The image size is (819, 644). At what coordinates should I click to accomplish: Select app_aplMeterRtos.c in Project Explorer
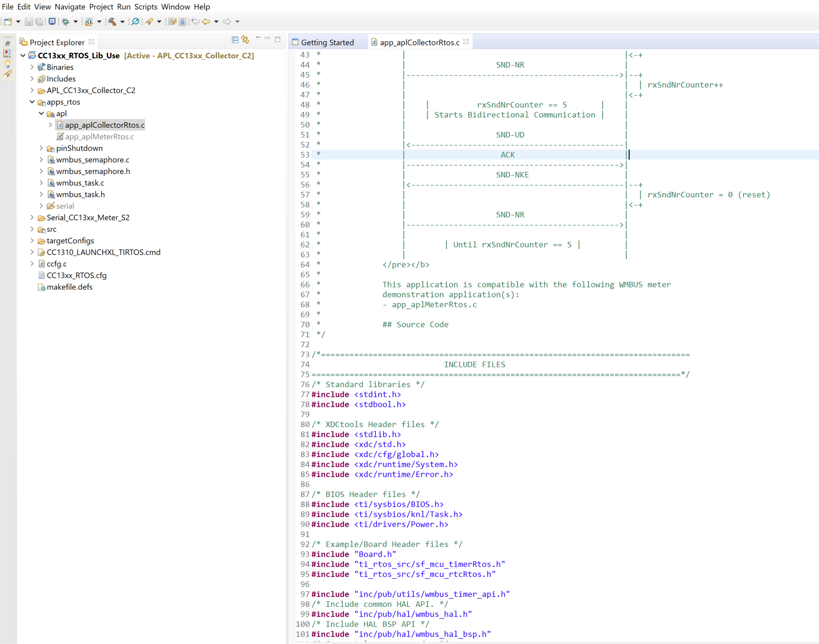coord(99,136)
